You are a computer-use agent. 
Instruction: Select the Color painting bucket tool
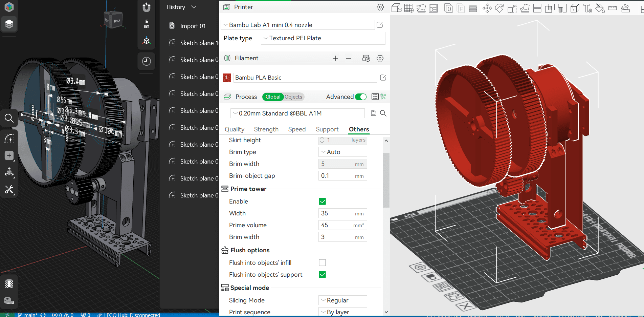click(600, 8)
